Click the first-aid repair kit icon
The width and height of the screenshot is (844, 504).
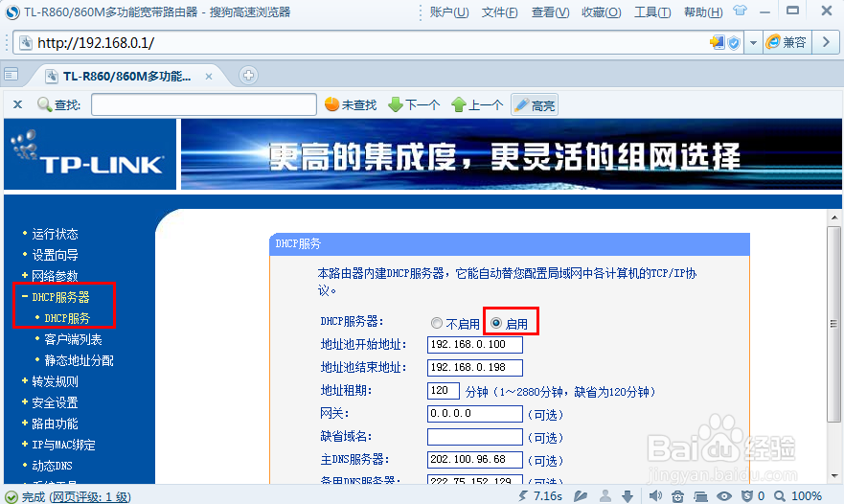pyautogui.click(x=677, y=496)
